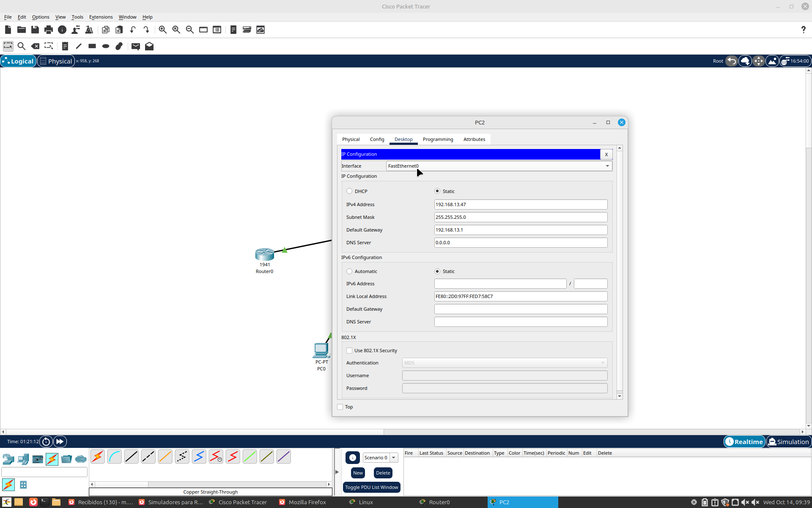Open the Tools menu
812x508 pixels.
tap(77, 17)
